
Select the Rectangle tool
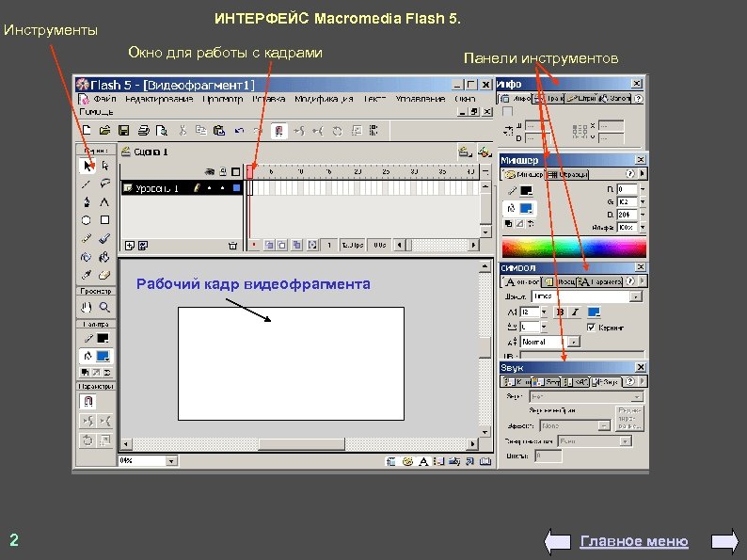point(104,219)
